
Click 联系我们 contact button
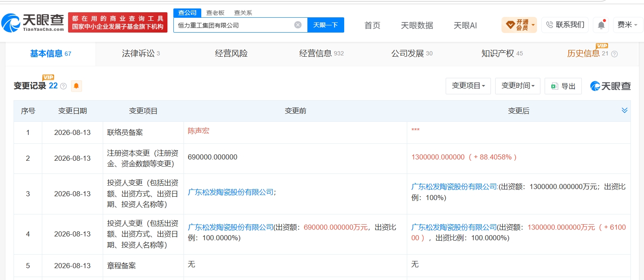tap(565, 25)
